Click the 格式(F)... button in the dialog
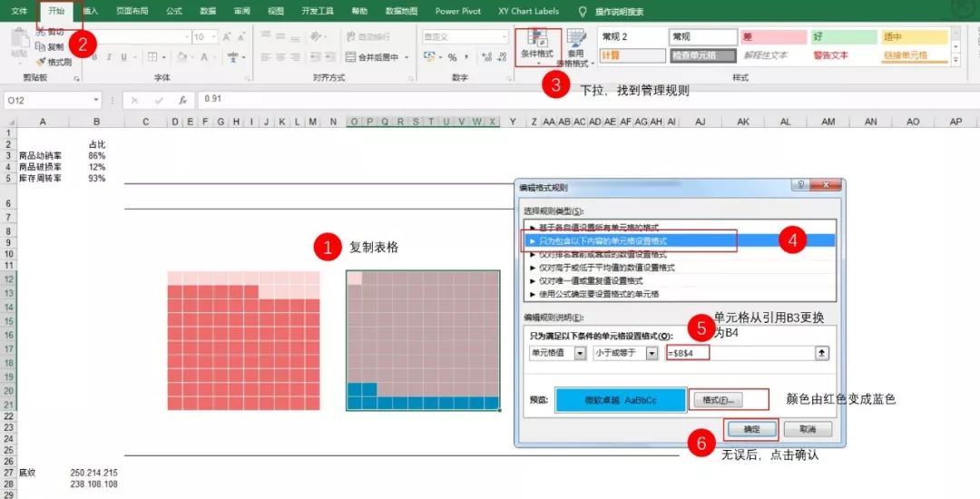The image size is (980, 499). tap(718, 399)
